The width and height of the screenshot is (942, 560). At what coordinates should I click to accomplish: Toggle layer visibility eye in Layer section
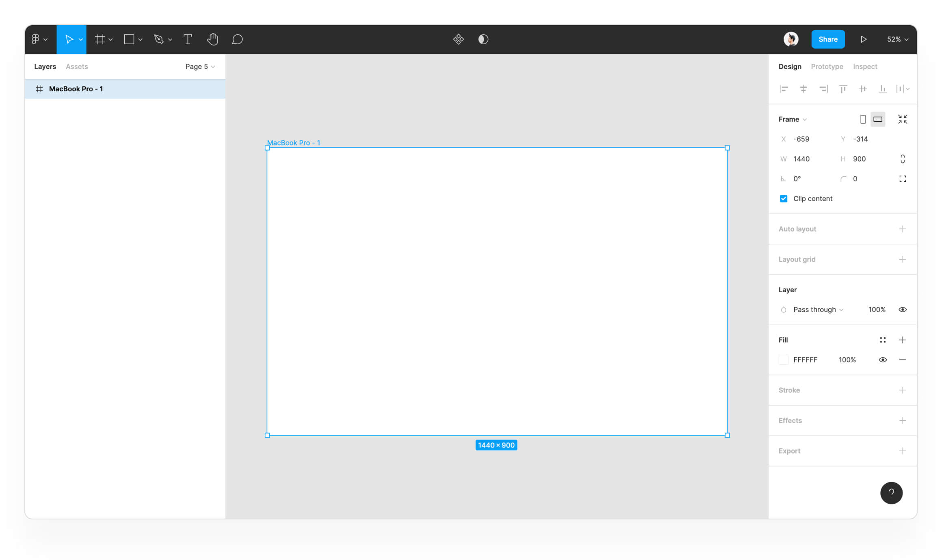(x=902, y=310)
